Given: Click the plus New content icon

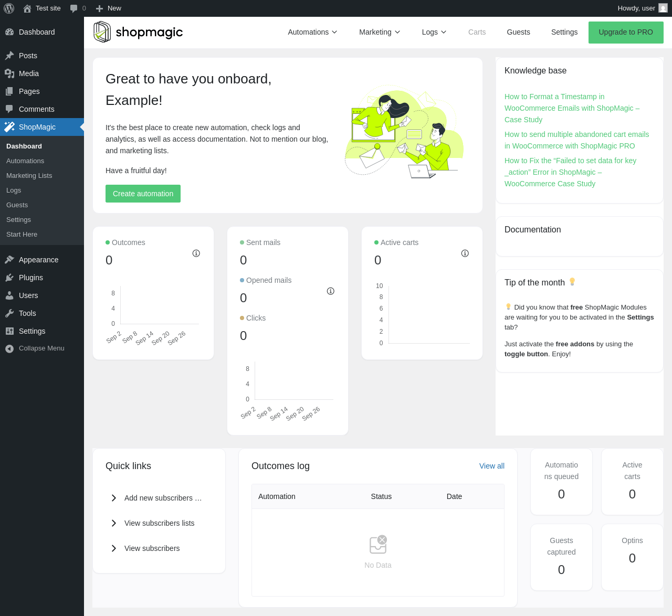Looking at the screenshot, I should click(99, 8).
